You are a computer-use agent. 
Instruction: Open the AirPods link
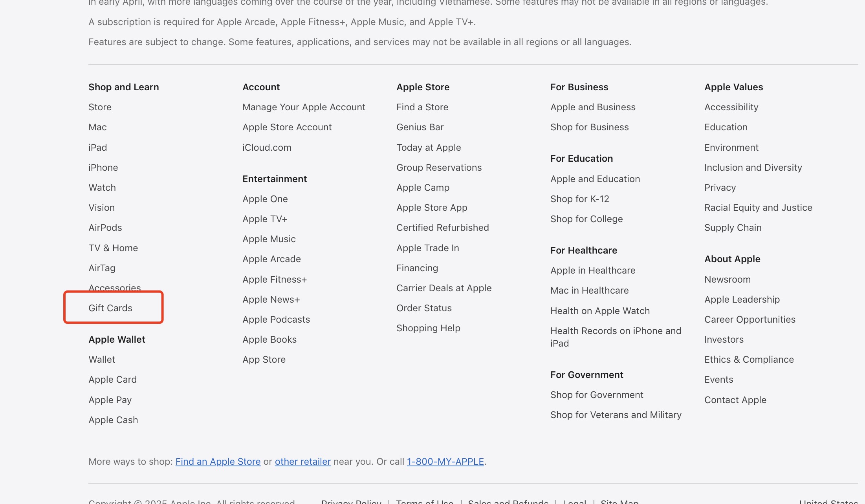[x=105, y=227]
